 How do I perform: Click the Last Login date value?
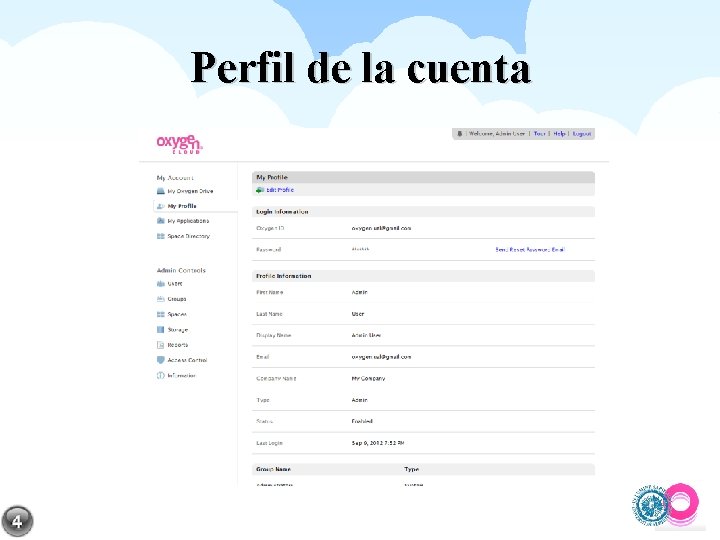pos(377,443)
